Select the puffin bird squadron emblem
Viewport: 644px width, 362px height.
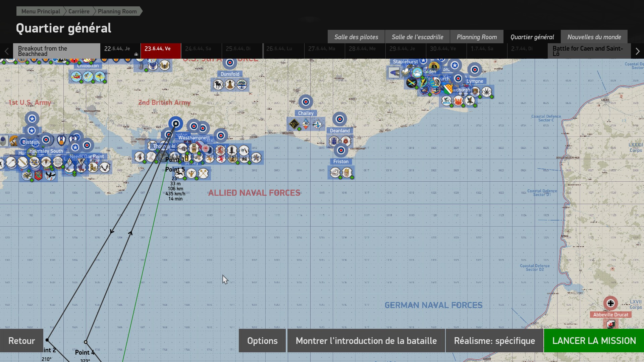tap(50, 175)
